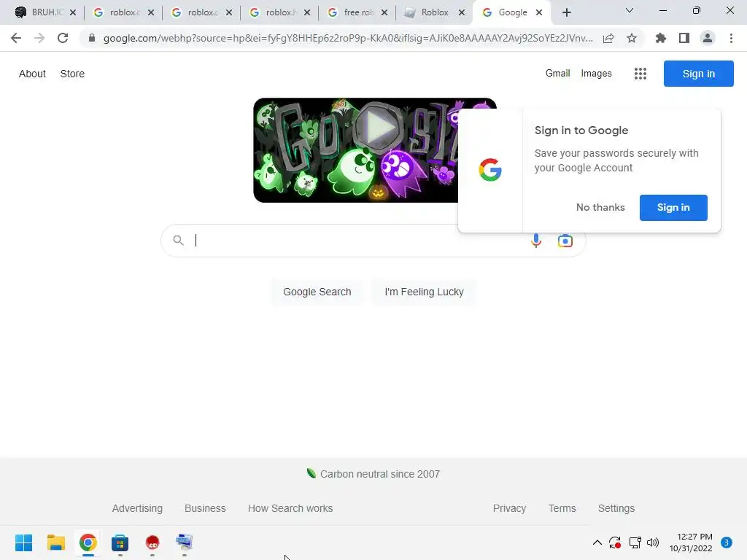Screen dimensions: 747x560
Task: Open the Extensions puzzle icon
Action: pos(661,38)
